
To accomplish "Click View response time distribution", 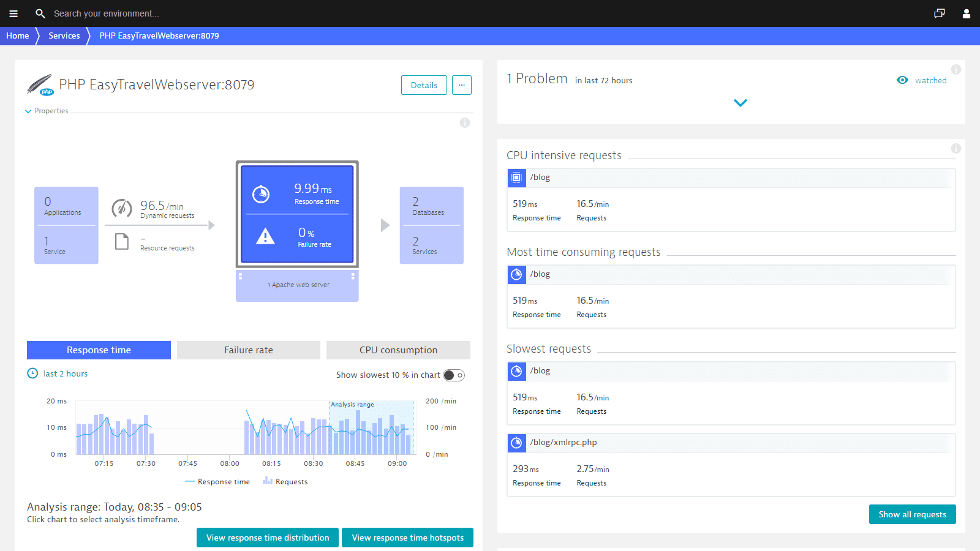I will (x=268, y=538).
